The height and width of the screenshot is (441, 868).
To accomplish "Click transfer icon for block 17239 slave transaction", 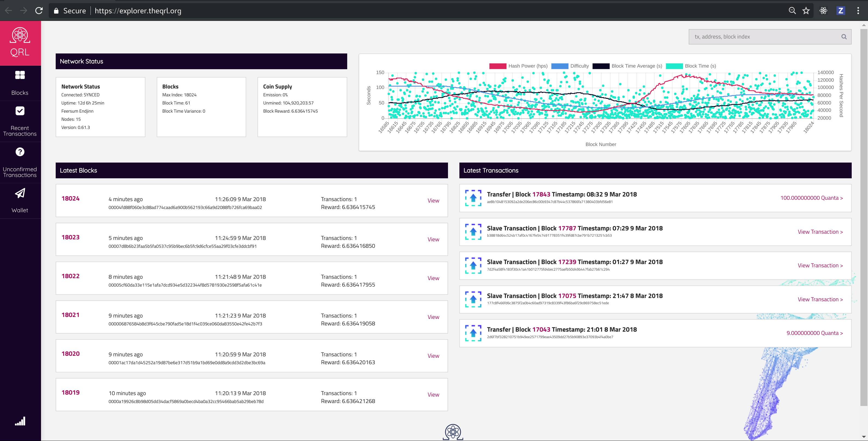I will (473, 265).
